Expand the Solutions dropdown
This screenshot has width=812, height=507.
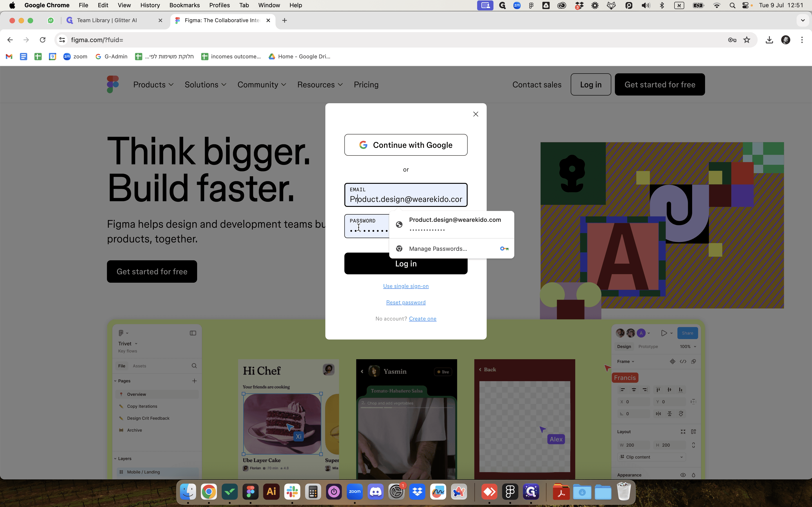point(205,84)
